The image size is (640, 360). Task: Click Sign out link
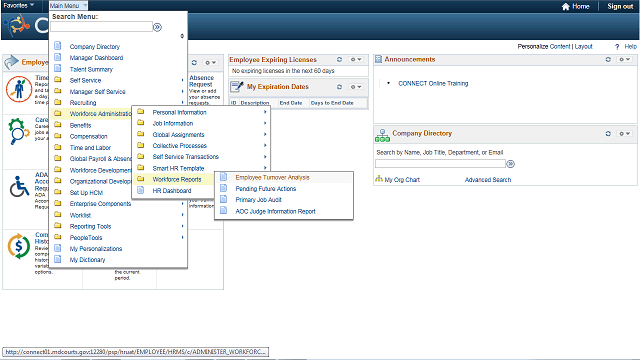(620, 6)
